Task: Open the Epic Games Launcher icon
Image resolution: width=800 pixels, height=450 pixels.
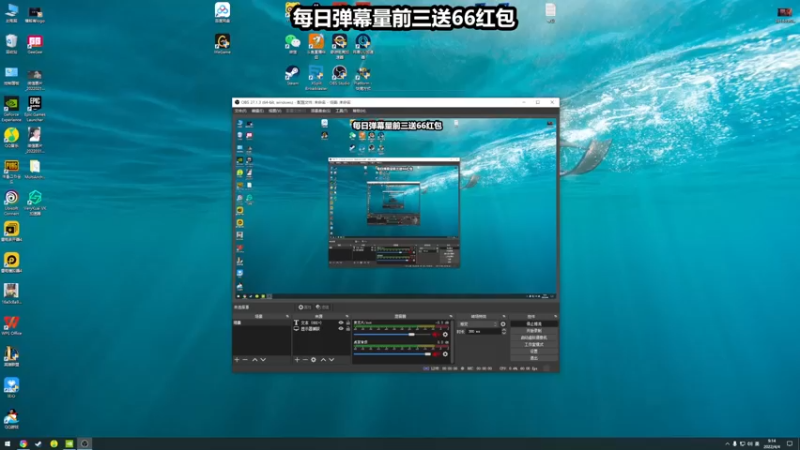Action: coord(35,109)
